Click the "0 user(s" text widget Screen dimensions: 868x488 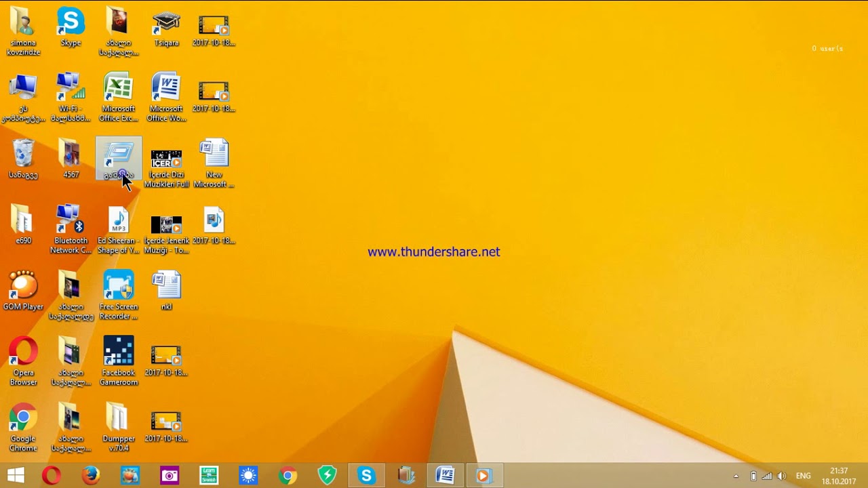[827, 49]
